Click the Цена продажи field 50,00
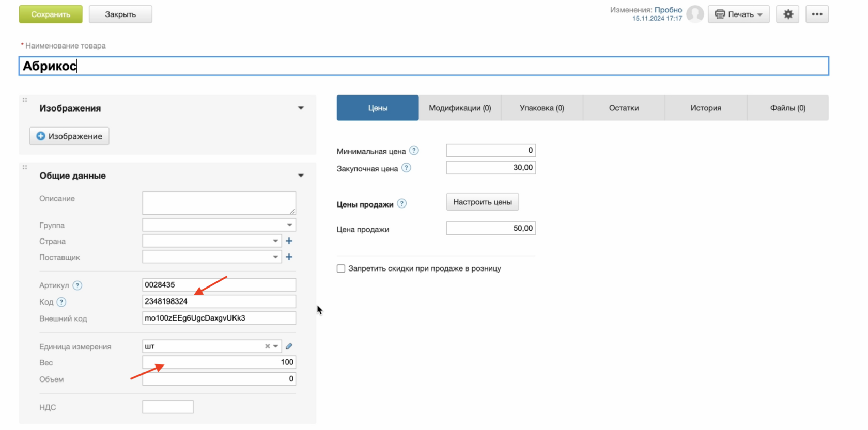This screenshot has width=868, height=430. pos(491,228)
